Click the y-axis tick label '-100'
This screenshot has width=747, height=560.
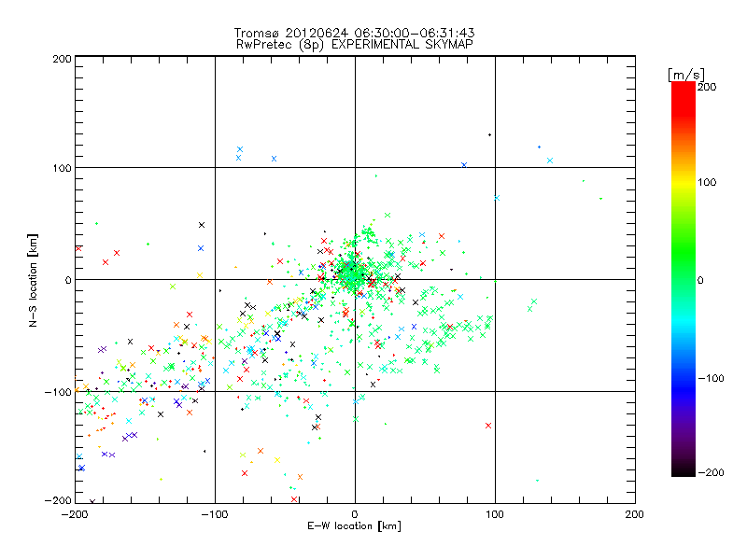pos(58,392)
